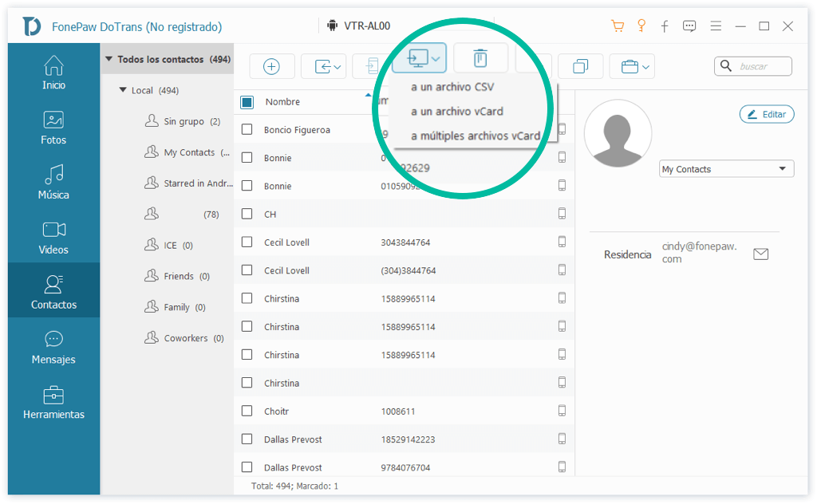The width and height of the screenshot is (817, 504).
Task: Click phone icon in the CH row
Action: 562,214
